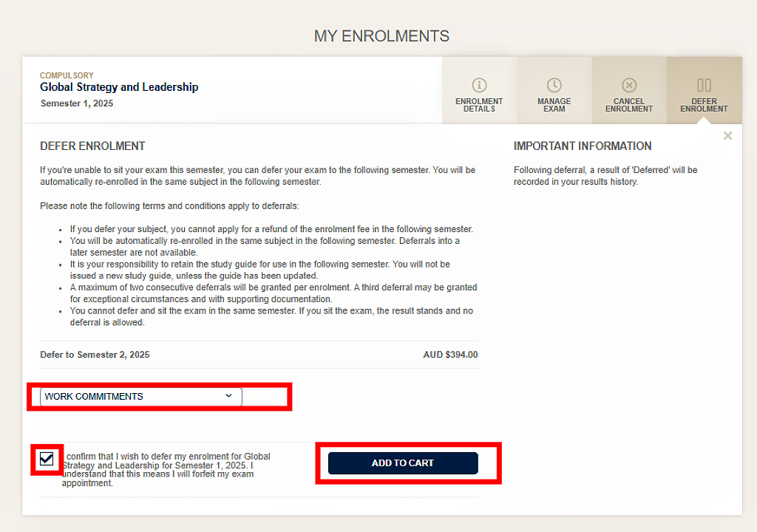This screenshot has width=757, height=532.
Task: Select the Manage Exam tab label
Action: tap(554, 105)
